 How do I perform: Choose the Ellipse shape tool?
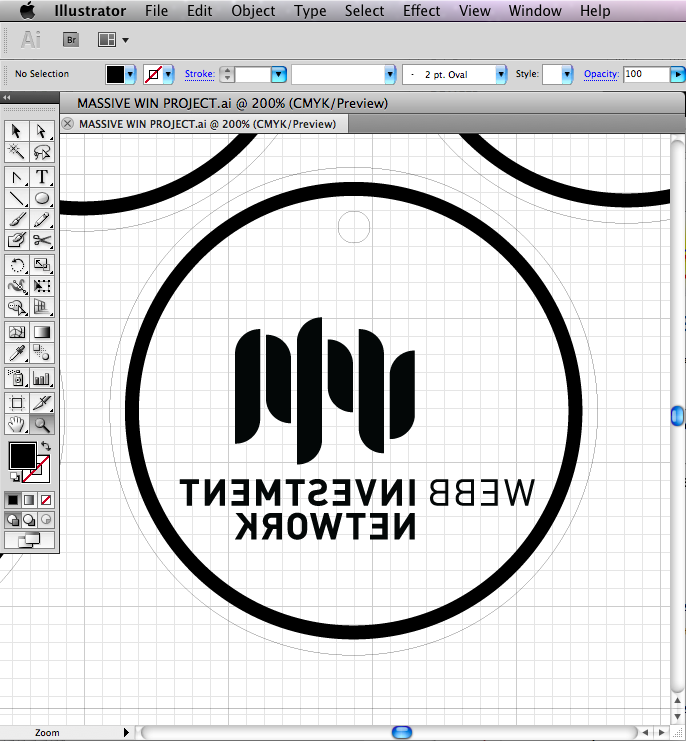(x=42, y=198)
